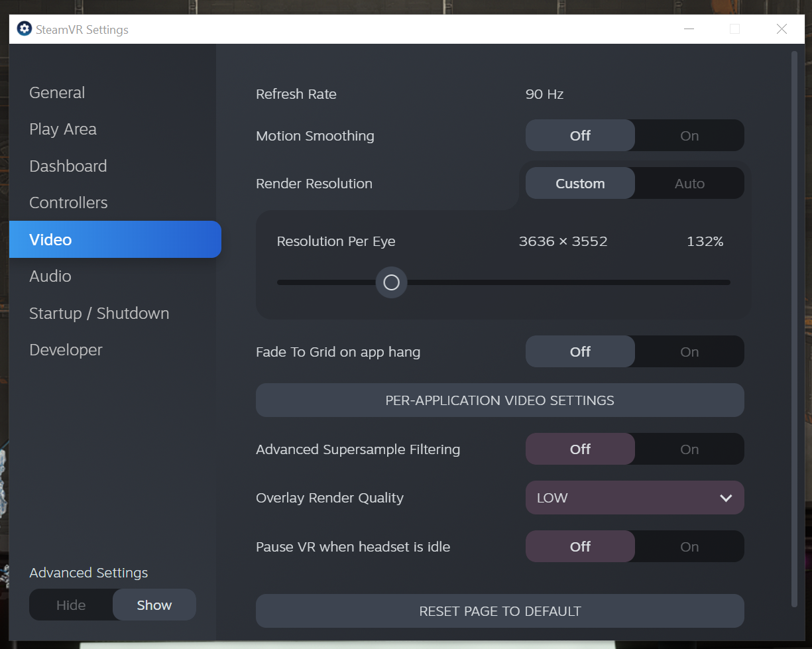812x649 pixels.
Task: Open the Dashboard settings tab
Action: 68,166
